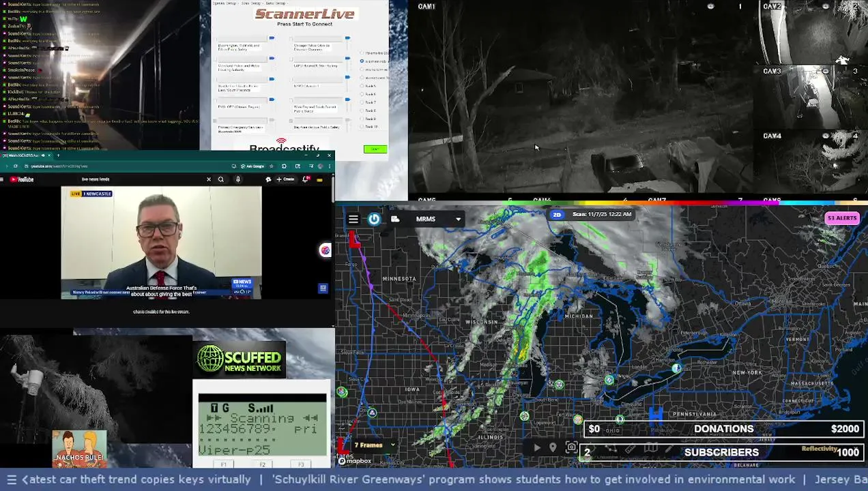This screenshot has width=868, height=491.
Task: Open the Data Setup menu
Action: pyautogui.click(x=276, y=3)
